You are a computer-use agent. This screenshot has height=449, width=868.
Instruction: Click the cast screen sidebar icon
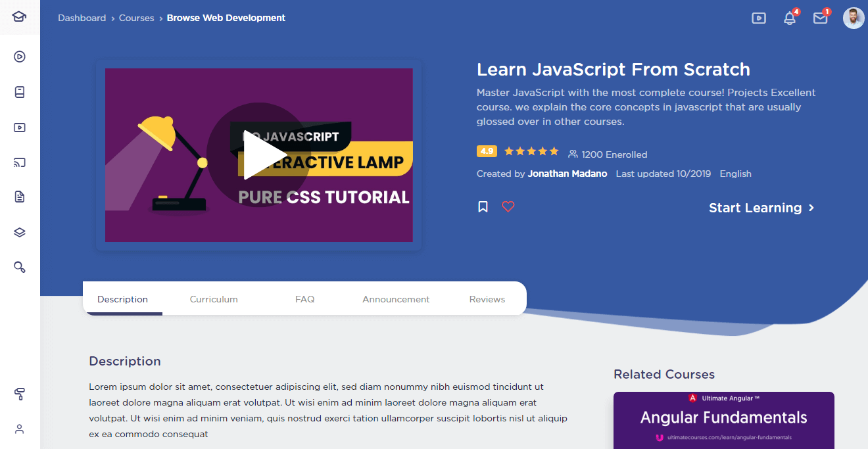point(20,162)
